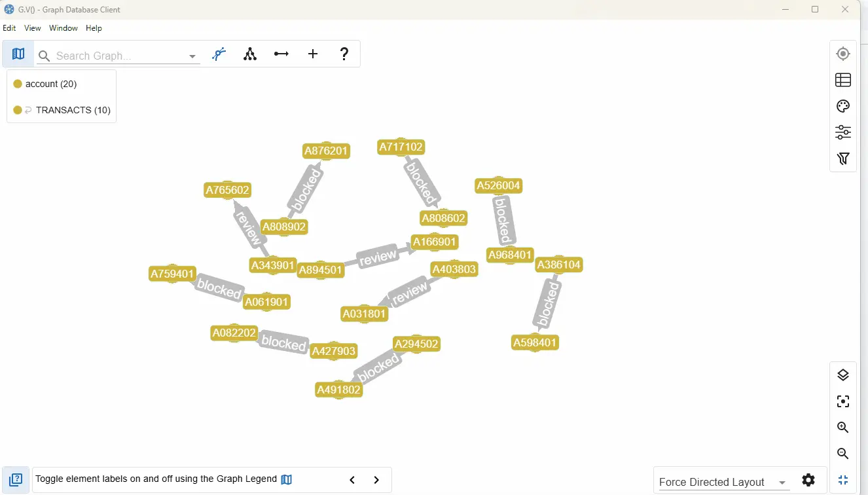Run the graph query icon
Screen dimensions: 868x495
(x=219, y=53)
